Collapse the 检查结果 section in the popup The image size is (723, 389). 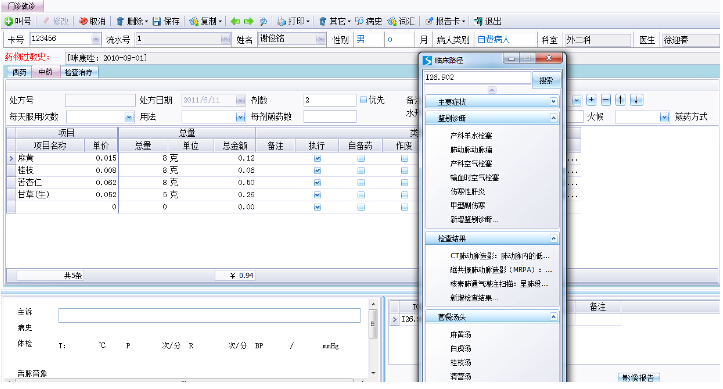pyautogui.click(x=553, y=238)
